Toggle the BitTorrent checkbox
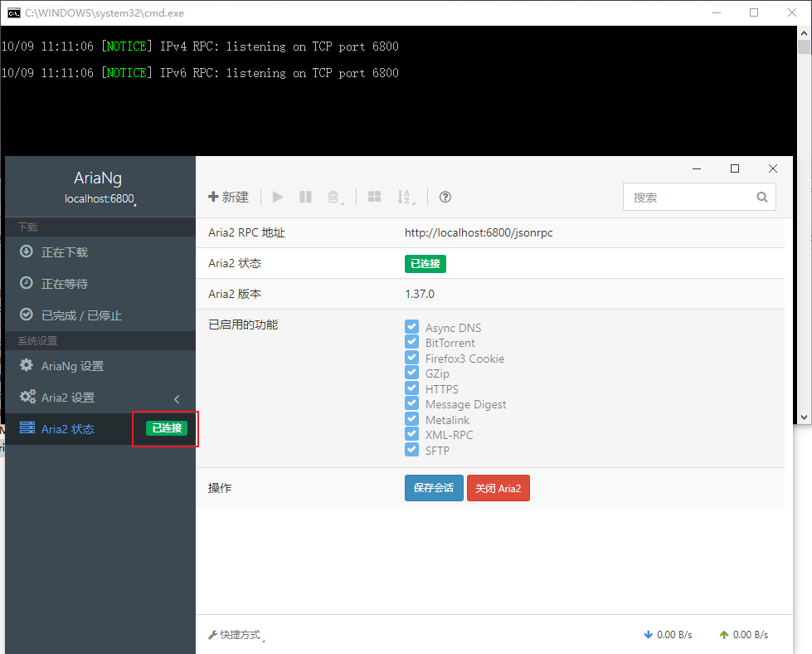The image size is (812, 654). tap(411, 342)
